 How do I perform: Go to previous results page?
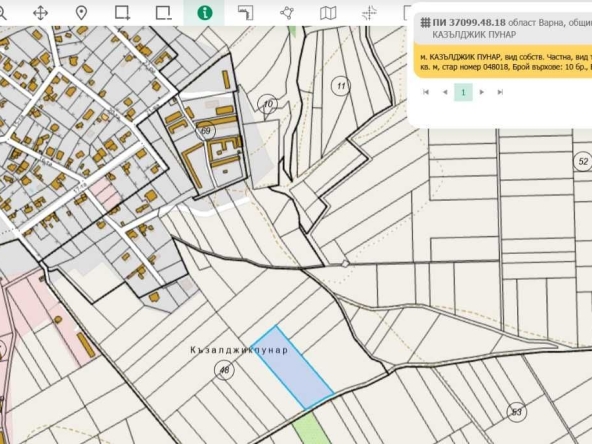(445, 92)
